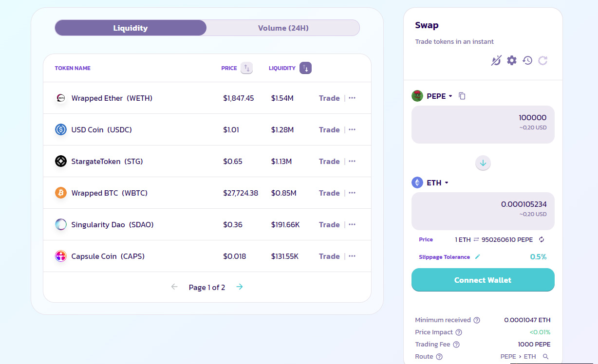This screenshot has height=364, width=598.
Task: Go to next page of tokens
Action: coord(240,287)
